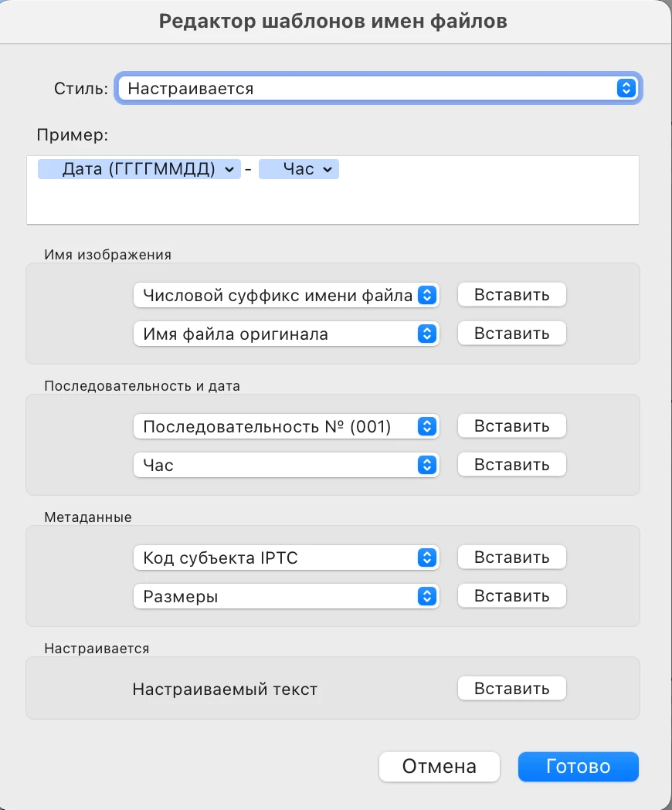Image resolution: width=672 pixels, height=810 pixels.
Task: Click the Имя изображения section label
Action: pyautogui.click(x=107, y=255)
